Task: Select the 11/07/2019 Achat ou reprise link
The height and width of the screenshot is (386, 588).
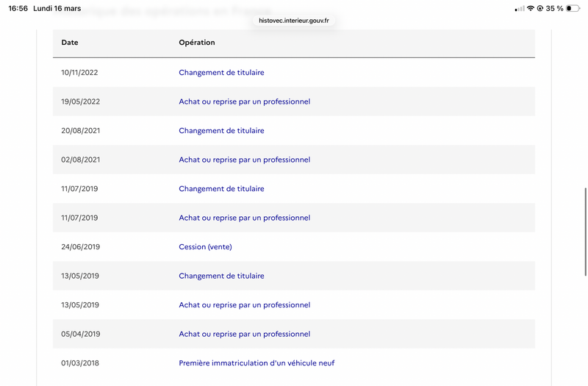Action: pos(245,218)
